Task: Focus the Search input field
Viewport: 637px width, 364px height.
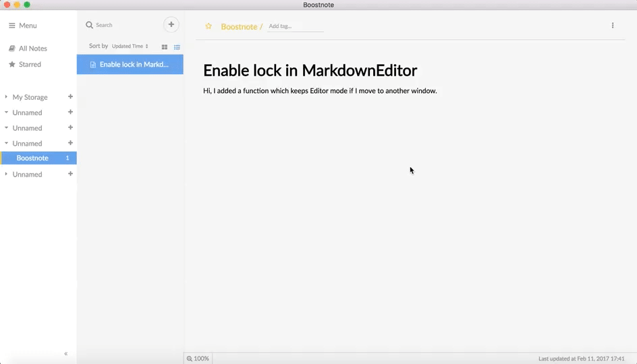Action: point(128,25)
